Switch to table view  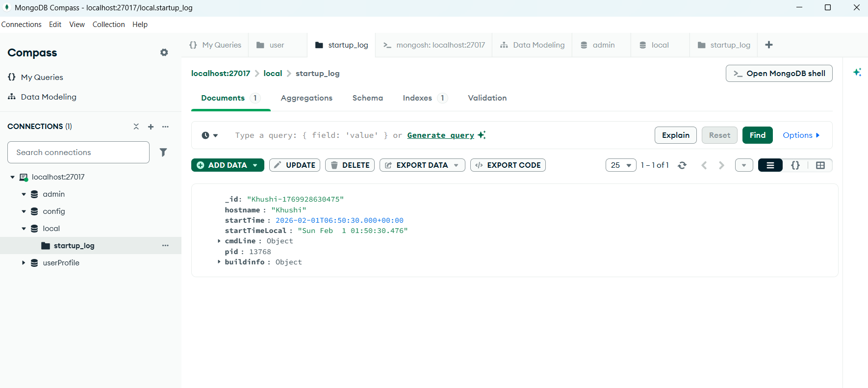click(820, 165)
